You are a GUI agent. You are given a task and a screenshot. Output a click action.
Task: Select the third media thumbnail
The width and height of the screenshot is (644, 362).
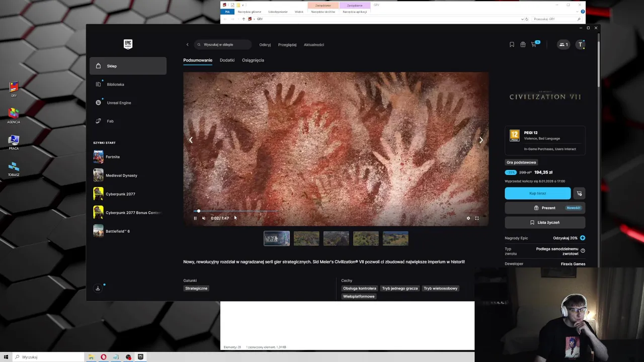[x=336, y=238]
